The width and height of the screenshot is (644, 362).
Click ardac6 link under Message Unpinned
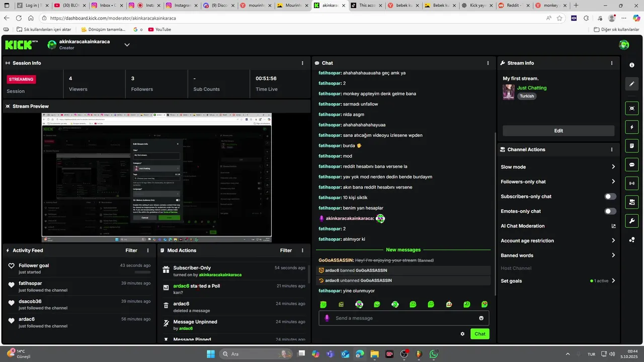click(x=186, y=329)
